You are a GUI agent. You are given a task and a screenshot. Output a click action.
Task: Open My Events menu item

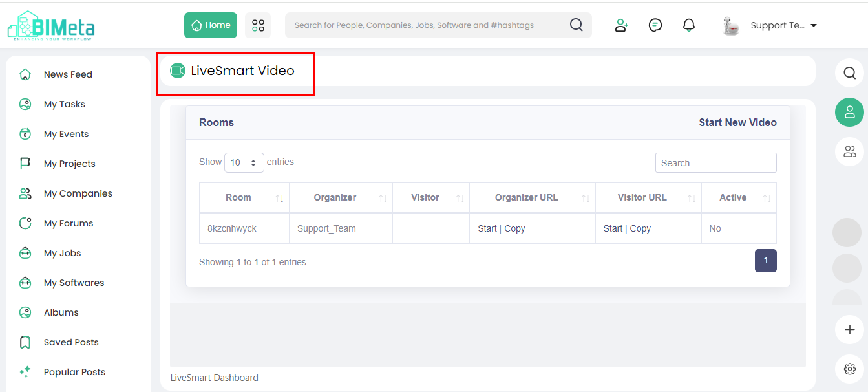coord(67,134)
